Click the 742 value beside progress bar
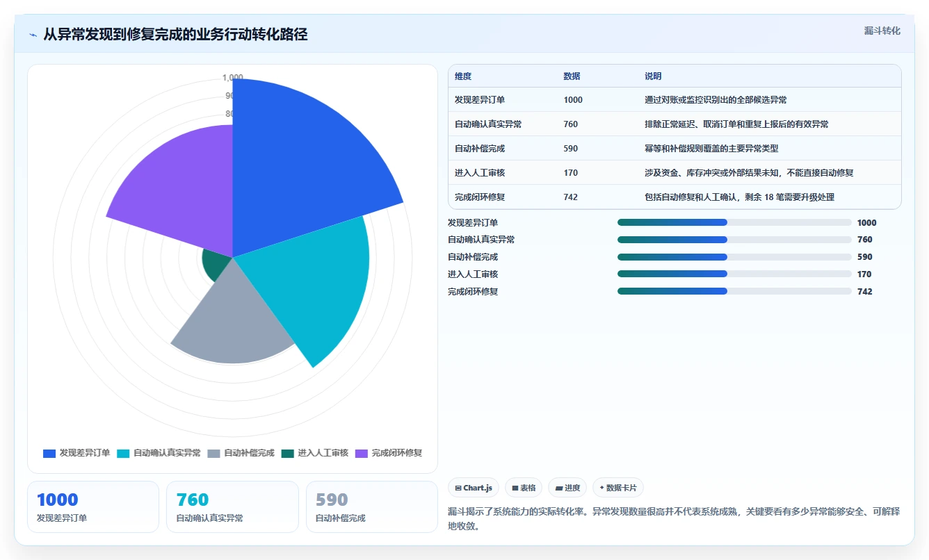929x560 pixels. click(x=864, y=292)
